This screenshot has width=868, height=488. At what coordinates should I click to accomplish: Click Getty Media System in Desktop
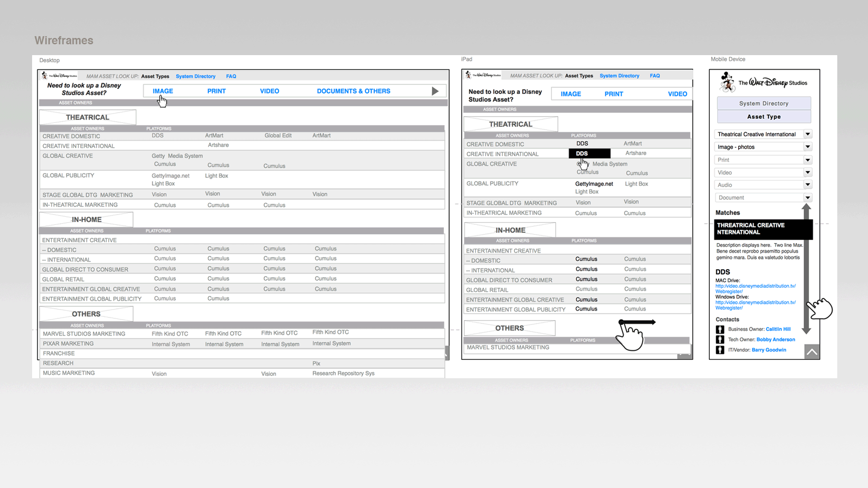pyautogui.click(x=177, y=156)
